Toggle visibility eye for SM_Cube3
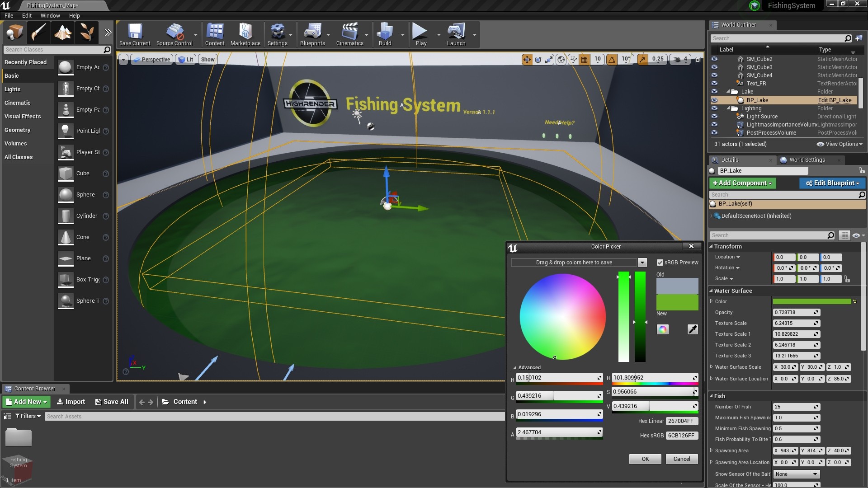This screenshot has height=488, width=868. (x=714, y=67)
